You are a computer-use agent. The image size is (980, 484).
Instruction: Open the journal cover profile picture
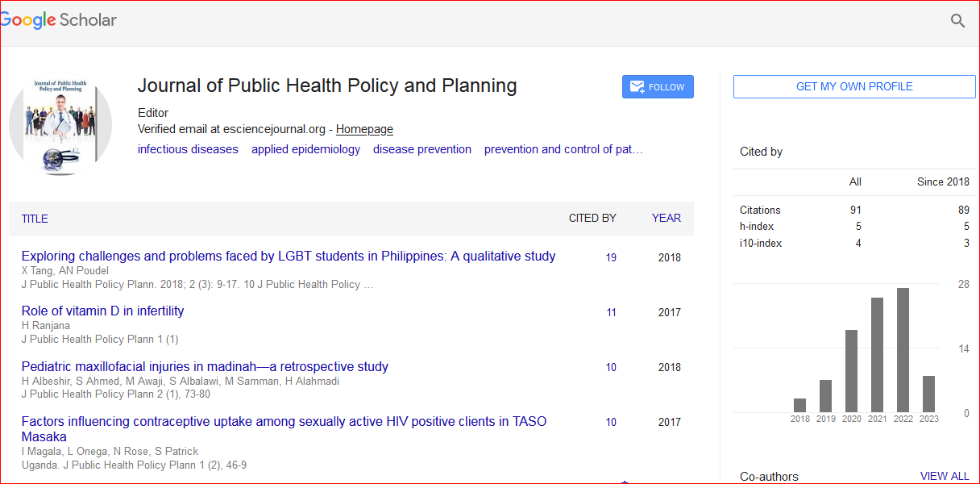pos(61,124)
